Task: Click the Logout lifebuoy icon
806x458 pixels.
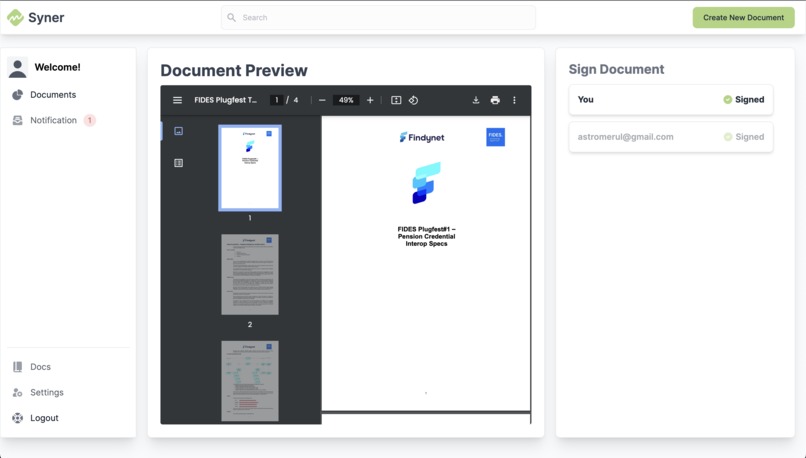Action: tap(17, 418)
